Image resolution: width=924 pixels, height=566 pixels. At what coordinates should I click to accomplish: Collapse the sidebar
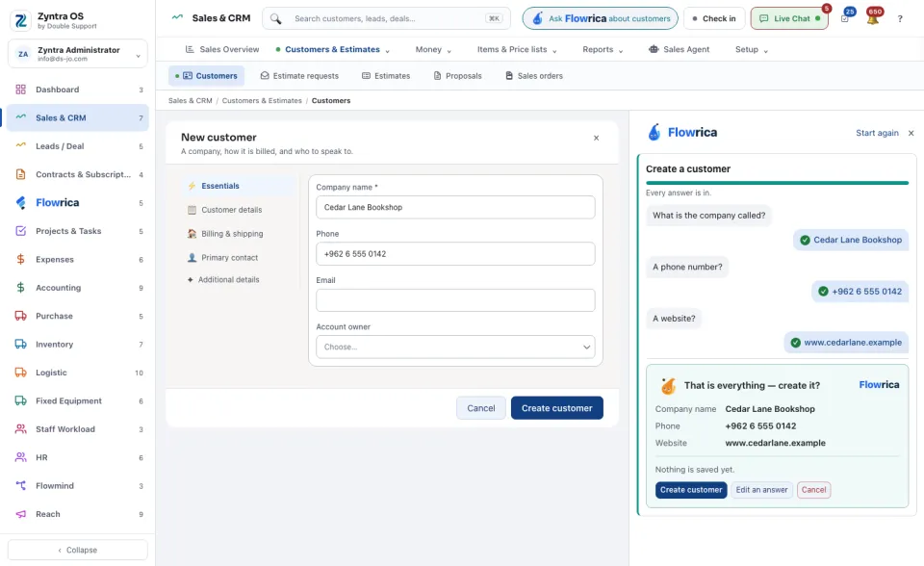(78, 550)
